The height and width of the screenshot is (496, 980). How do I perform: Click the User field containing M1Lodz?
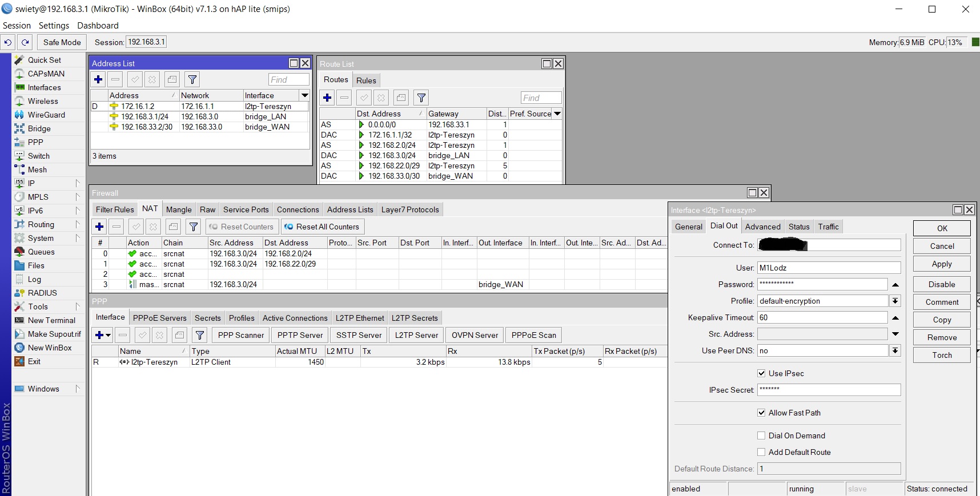point(829,268)
